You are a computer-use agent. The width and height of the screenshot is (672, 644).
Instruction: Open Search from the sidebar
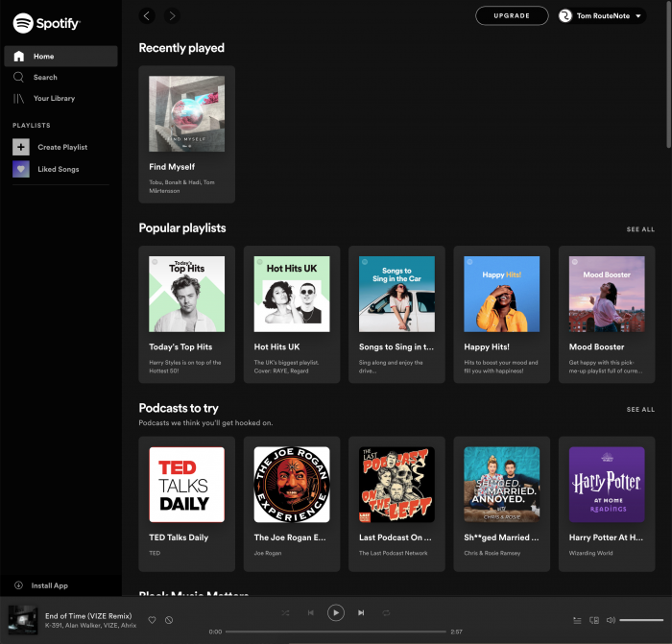click(45, 77)
